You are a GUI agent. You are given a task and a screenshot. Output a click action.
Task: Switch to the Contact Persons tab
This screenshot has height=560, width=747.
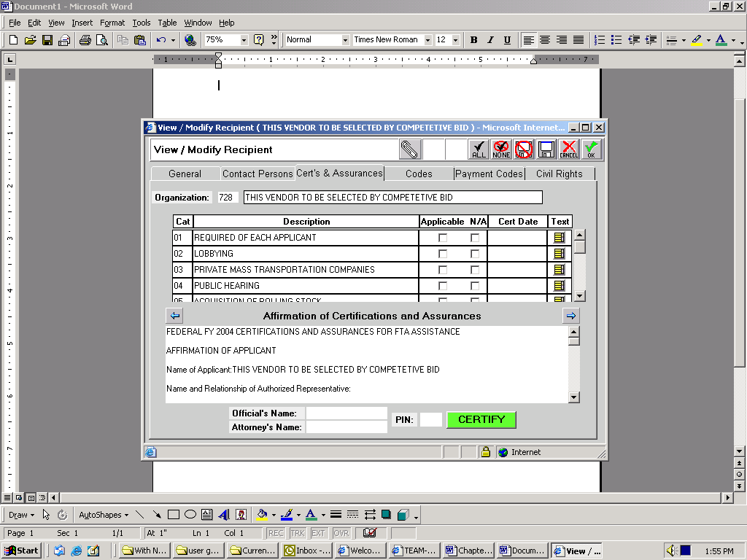coord(258,174)
